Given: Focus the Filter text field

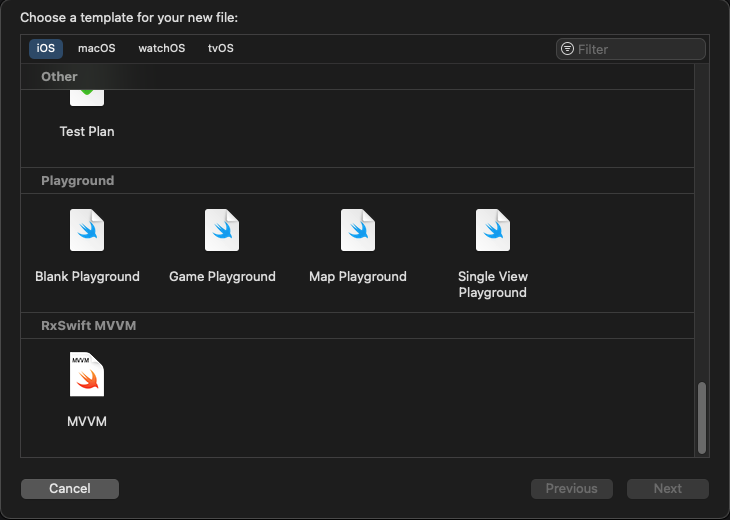Looking at the screenshot, I should pos(631,49).
